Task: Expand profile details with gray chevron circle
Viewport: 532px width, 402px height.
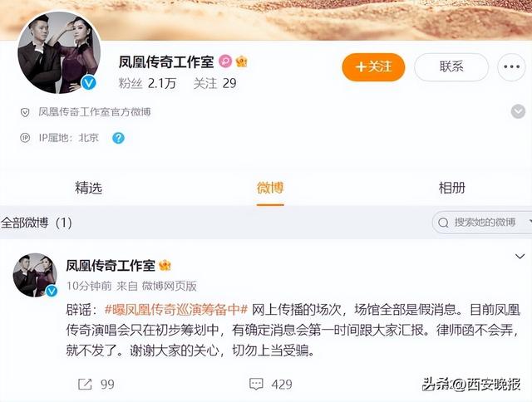Action: point(518,111)
